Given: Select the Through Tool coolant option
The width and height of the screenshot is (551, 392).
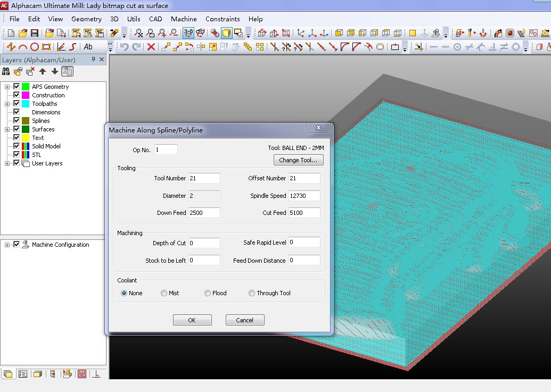Looking at the screenshot, I should (252, 293).
